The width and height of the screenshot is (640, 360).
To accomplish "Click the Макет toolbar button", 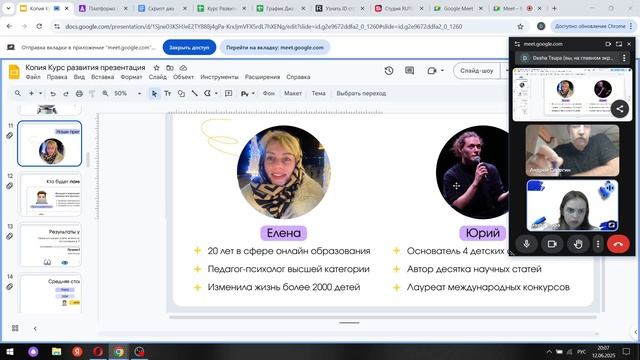I will (x=293, y=93).
